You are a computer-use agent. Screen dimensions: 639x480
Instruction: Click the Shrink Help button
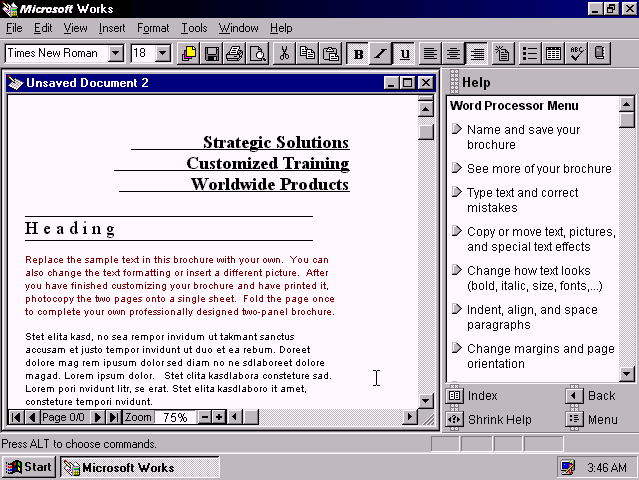point(489,419)
